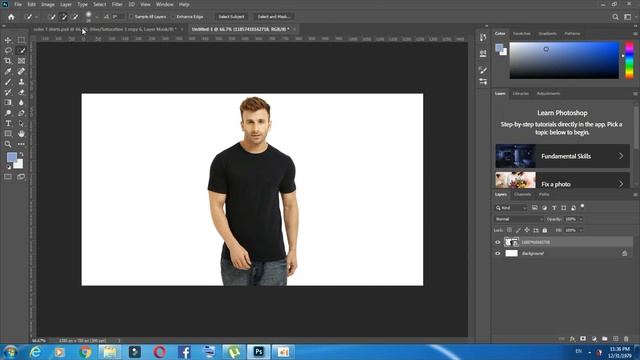Hide the top smart object layer
This screenshot has height=360, width=640.
[498, 242]
